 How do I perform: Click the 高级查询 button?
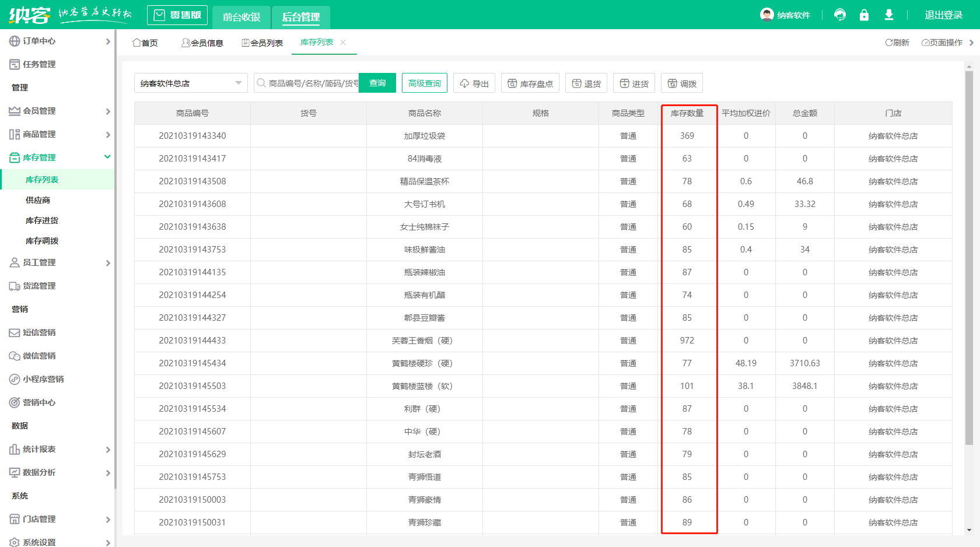424,83
